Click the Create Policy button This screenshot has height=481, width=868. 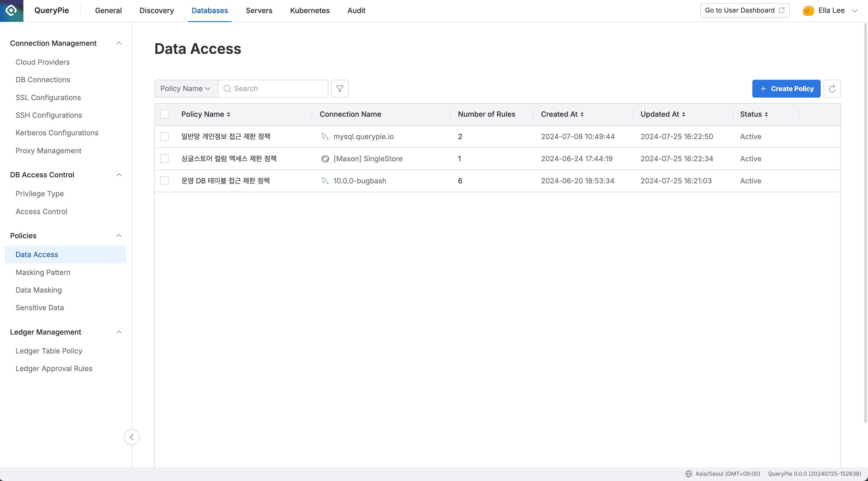[x=786, y=88]
